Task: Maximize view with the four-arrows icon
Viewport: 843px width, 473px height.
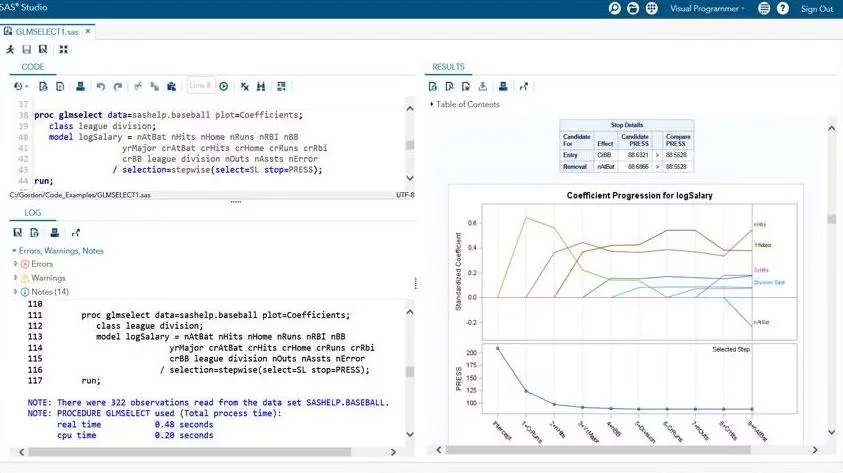Action: [x=63, y=49]
